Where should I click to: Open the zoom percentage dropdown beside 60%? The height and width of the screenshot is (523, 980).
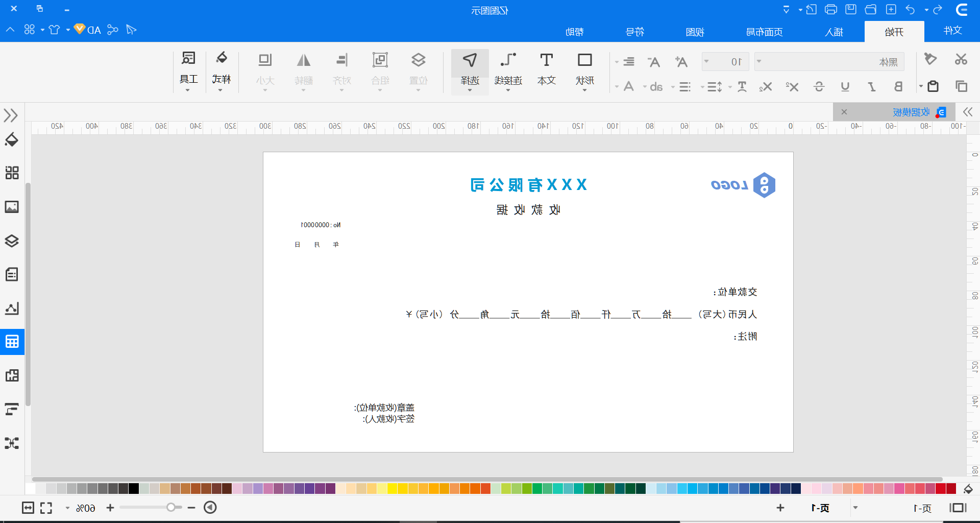click(x=67, y=508)
